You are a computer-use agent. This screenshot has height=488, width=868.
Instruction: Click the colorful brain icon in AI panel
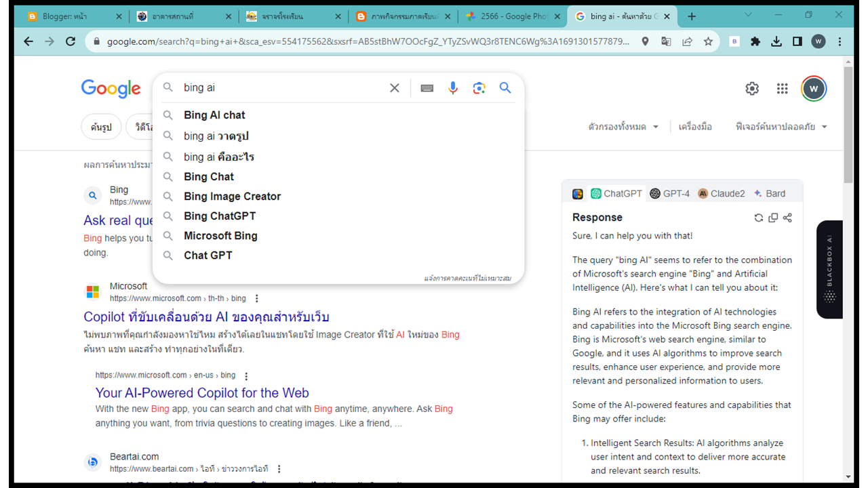pos(578,194)
